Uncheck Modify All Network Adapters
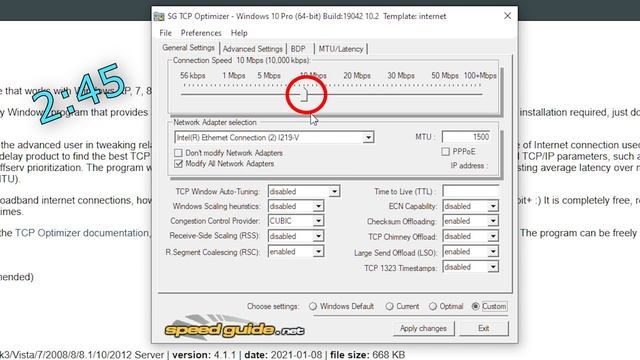Image resolution: width=640 pixels, height=360 pixels. click(x=178, y=164)
